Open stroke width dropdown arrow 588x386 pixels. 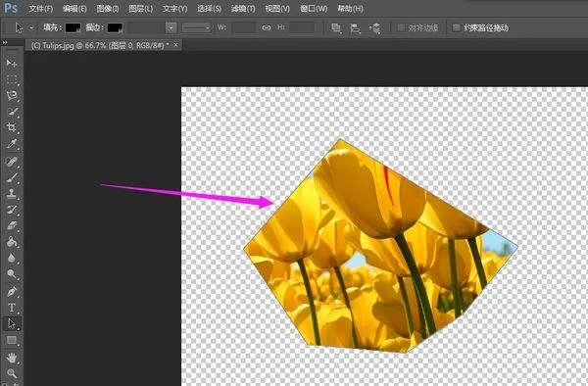pyautogui.click(x=171, y=27)
